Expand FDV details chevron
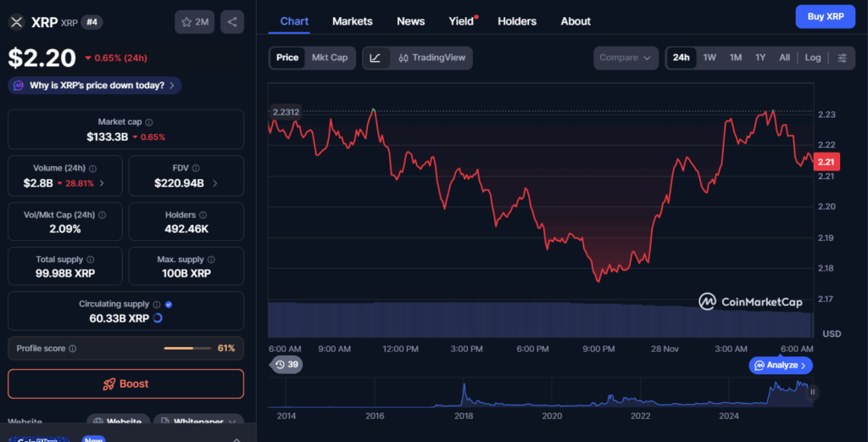This screenshot has width=868, height=442. [214, 183]
